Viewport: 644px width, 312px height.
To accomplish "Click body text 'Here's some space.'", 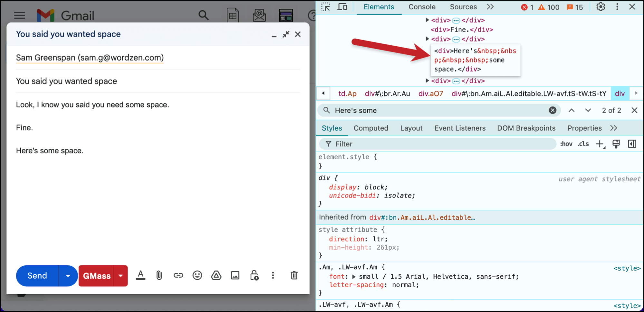I will tap(50, 151).
